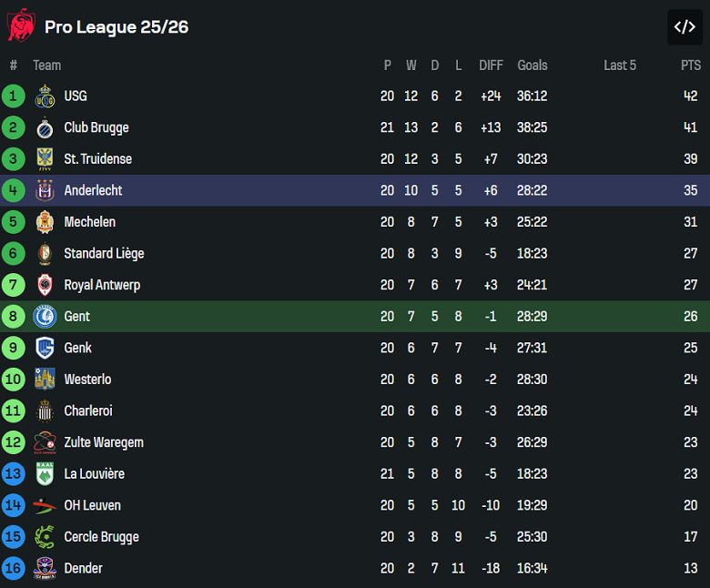Click the USG team crest

(x=45, y=96)
